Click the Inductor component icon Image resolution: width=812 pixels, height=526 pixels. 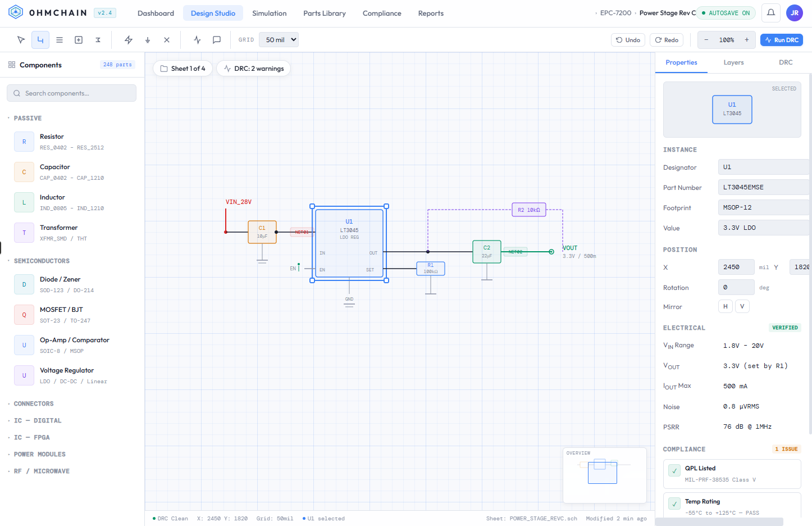(24, 202)
